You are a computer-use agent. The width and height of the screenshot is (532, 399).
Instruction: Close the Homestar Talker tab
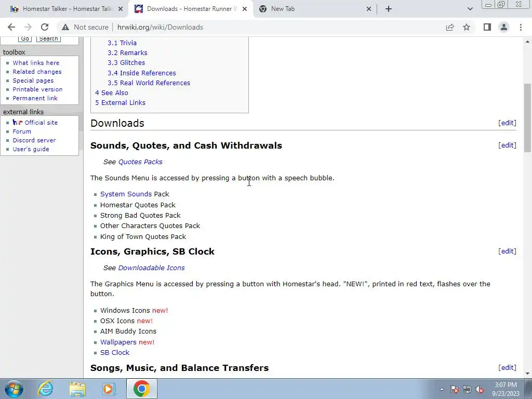[121, 9]
